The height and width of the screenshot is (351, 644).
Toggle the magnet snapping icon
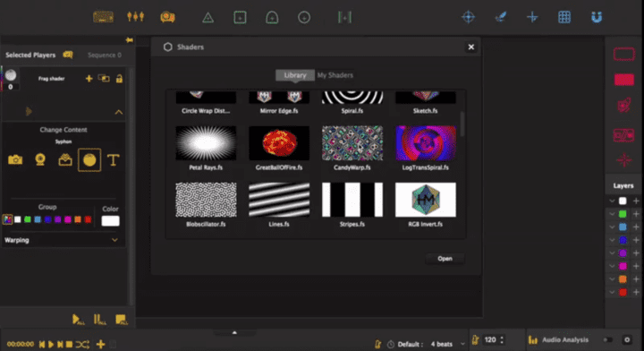pyautogui.click(x=597, y=17)
